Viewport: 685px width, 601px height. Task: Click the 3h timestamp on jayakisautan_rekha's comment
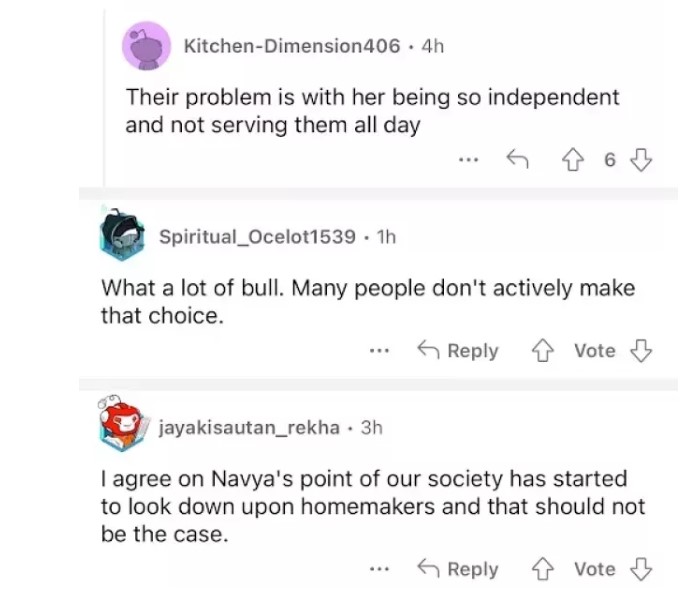coord(371,427)
